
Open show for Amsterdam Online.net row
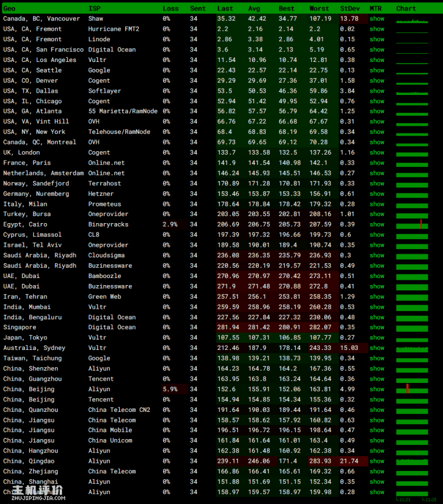[377, 173]
